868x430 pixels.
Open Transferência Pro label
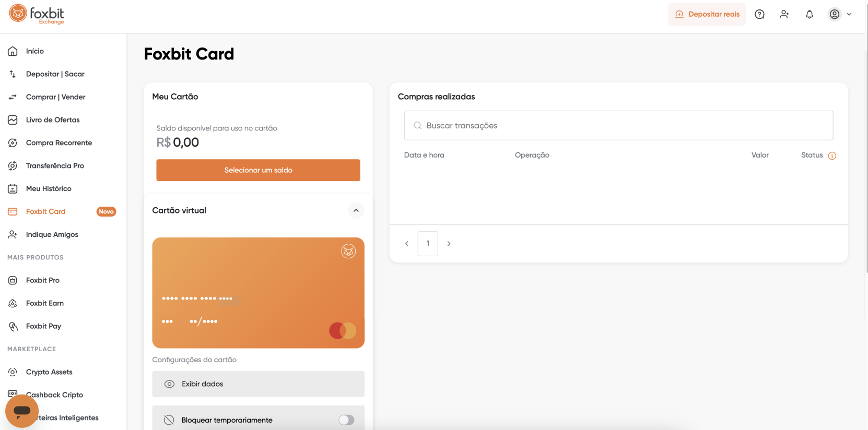point(55,166)
